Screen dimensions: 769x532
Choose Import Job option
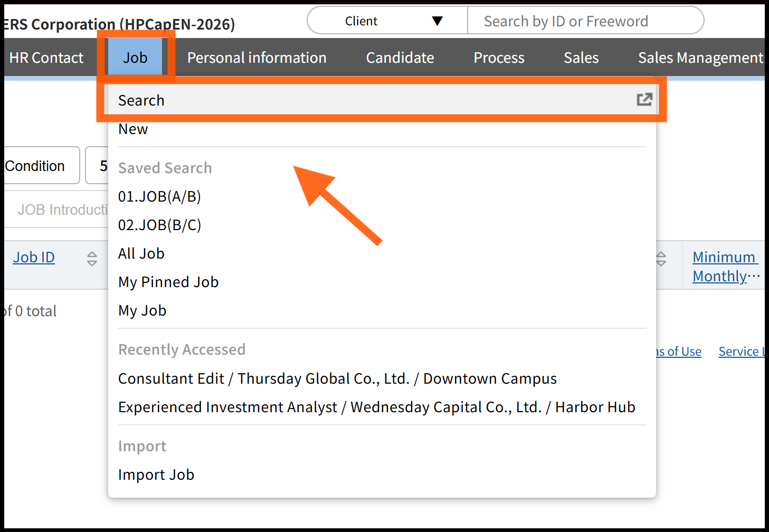click(156, 475)
